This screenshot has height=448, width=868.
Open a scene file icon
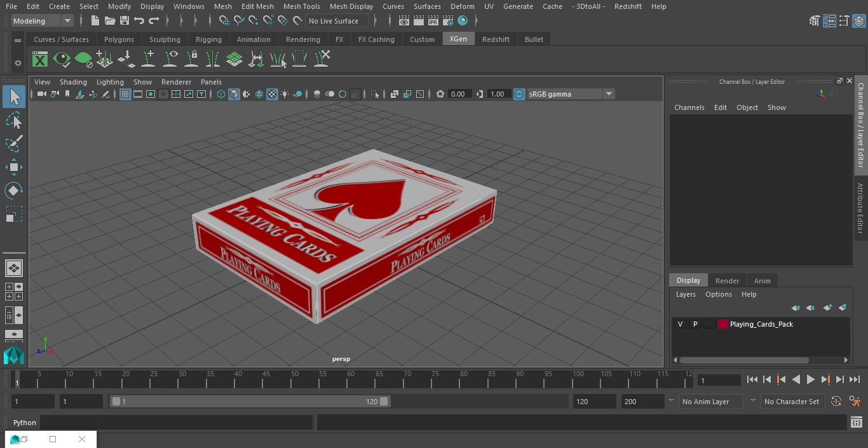click(110, 21)
